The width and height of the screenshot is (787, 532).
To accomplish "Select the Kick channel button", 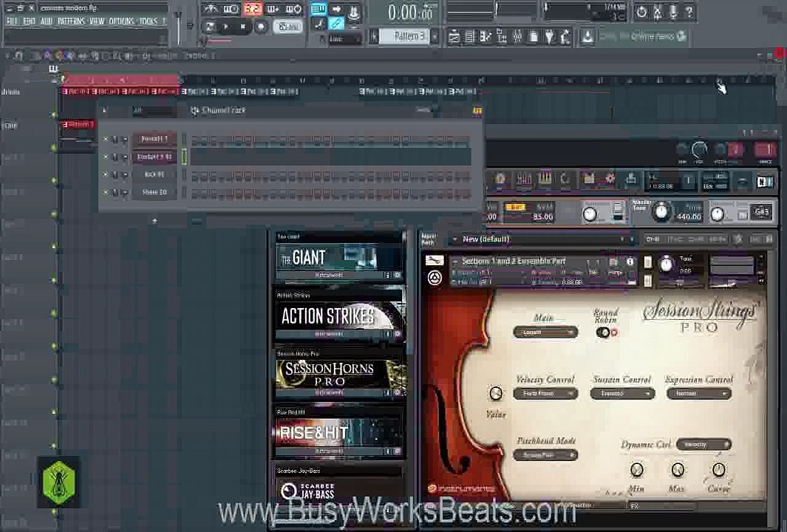I will [x=154, y=174].
